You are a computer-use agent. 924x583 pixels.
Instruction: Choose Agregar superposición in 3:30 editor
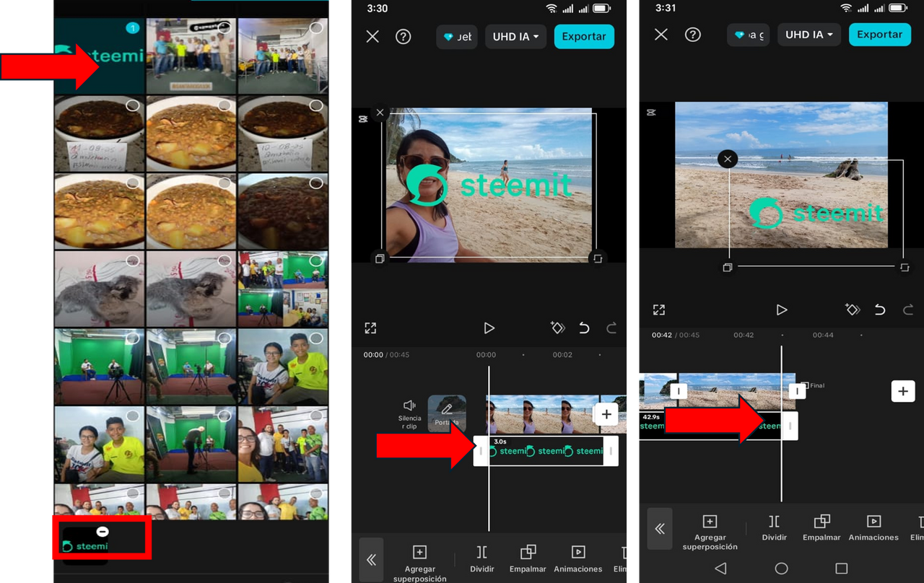point(419,564)
